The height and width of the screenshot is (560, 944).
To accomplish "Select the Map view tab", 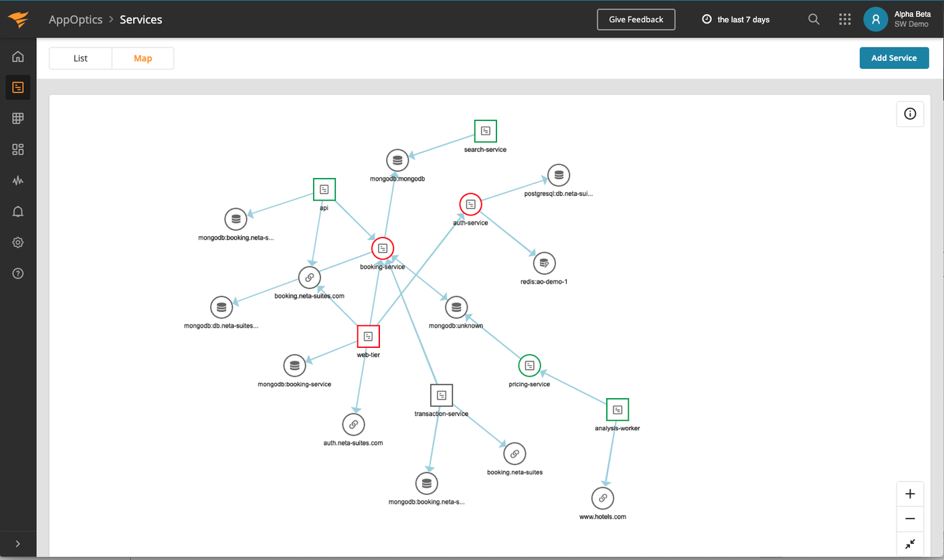I will 143,58.
